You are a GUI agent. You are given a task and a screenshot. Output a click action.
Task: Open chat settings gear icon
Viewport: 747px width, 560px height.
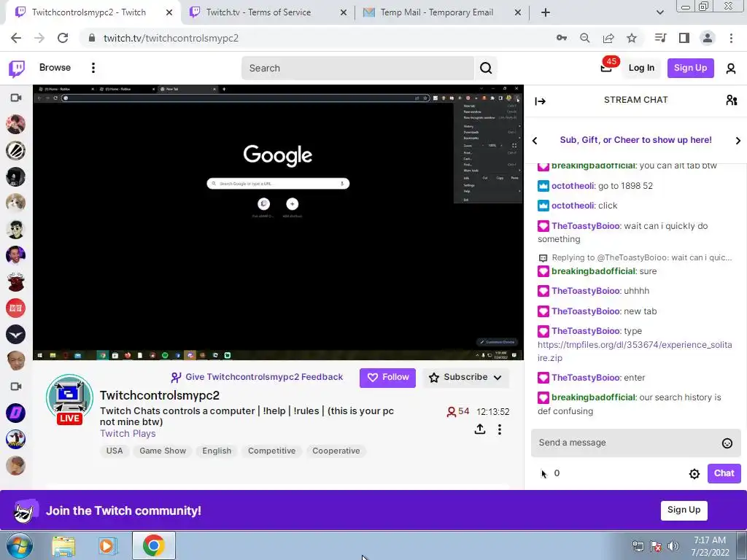click(694, 474)
